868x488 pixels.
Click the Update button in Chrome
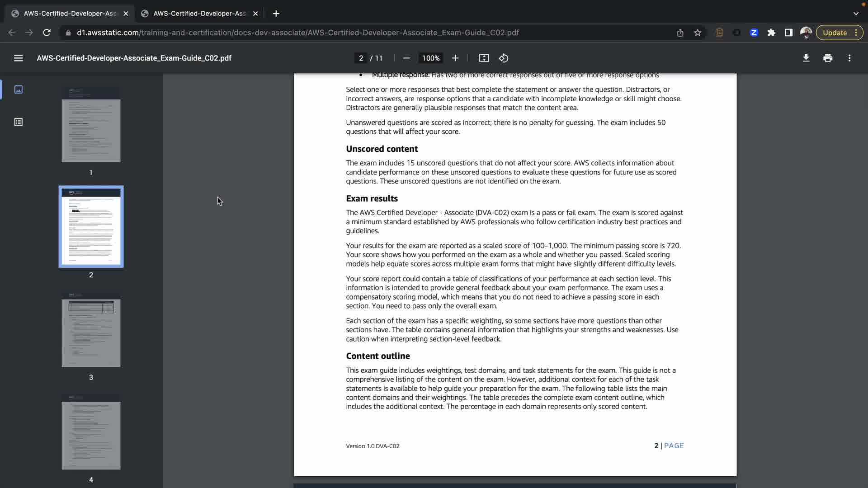pyautogui.click(x=835, y=33)
